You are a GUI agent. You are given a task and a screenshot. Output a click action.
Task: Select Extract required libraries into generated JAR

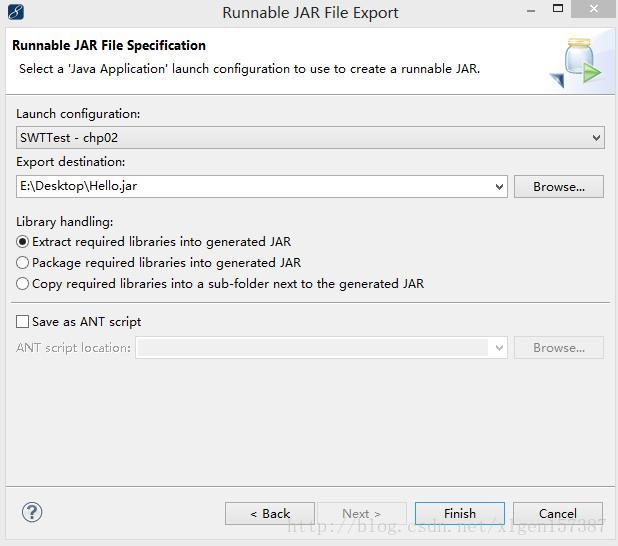click(x=23, y=242)
